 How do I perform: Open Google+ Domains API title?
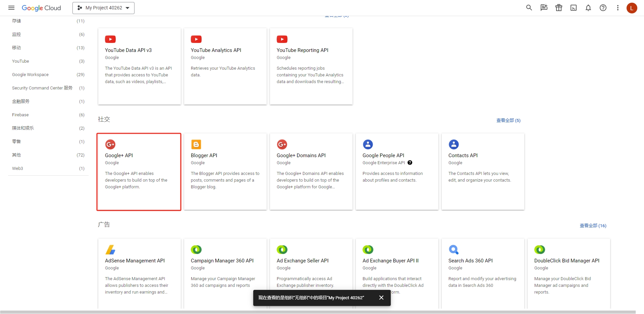coord(301,155)
